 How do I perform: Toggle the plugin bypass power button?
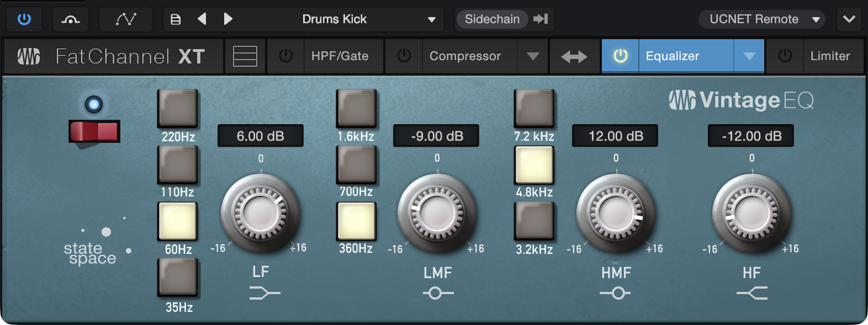tap(24, 19)
